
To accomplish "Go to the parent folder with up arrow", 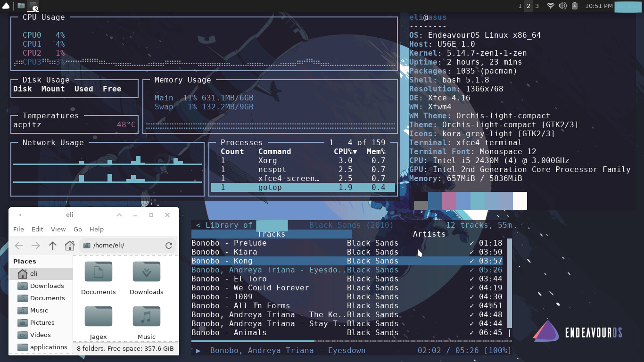I will (x=53, y=245).
